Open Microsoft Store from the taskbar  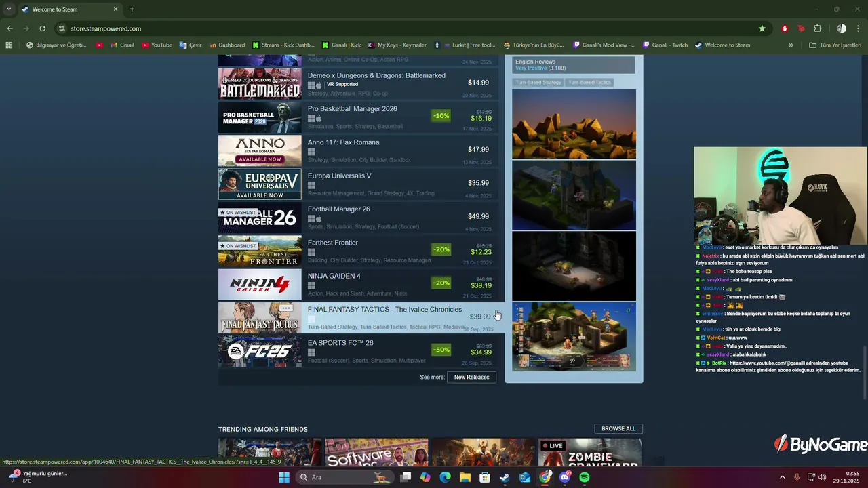(485, 477)
